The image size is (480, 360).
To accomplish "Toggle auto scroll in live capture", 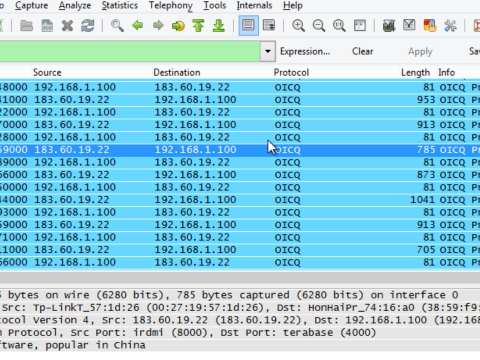I will click(x=269, y=26).
